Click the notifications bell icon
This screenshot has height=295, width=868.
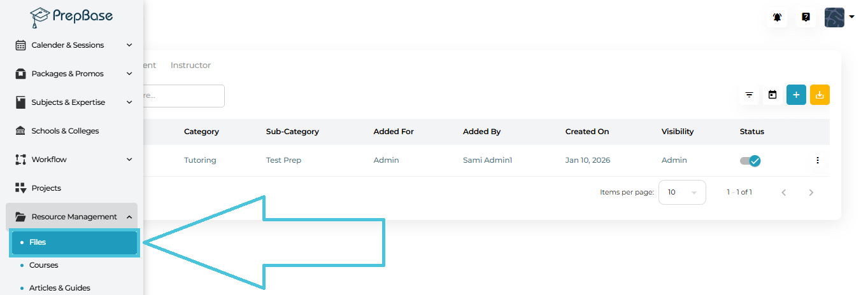[x=777, y=17]
